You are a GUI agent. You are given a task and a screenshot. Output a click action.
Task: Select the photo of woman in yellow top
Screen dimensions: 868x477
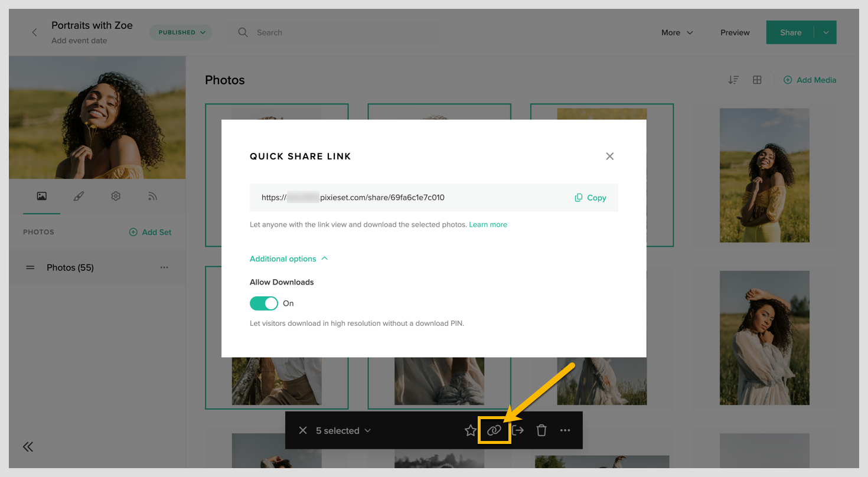(765, 175)
